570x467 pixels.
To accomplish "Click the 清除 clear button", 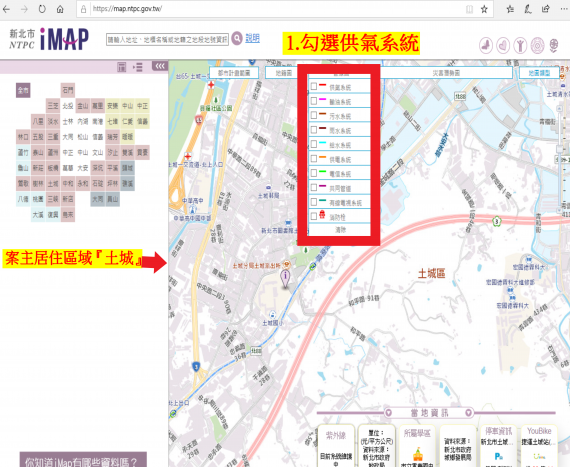I will [x=340, y=230].
